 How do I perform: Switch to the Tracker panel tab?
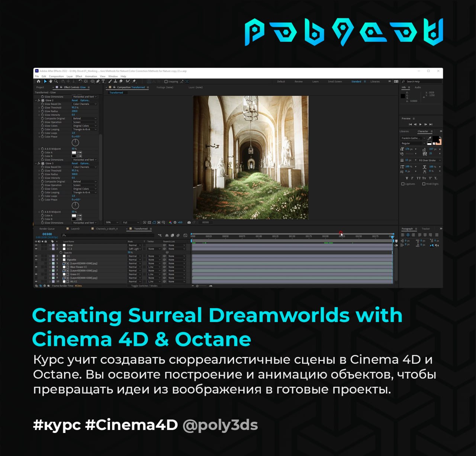426,229
